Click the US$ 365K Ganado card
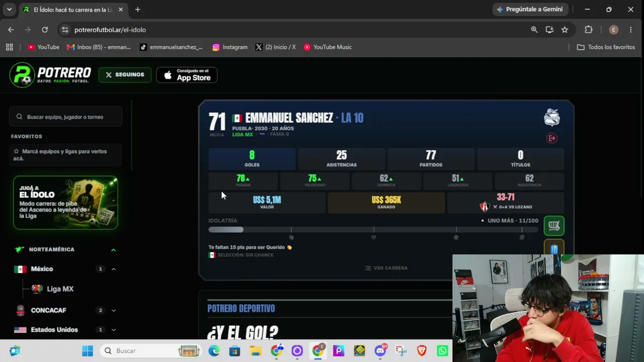This screenshot has width=644, height=362. coord(386,203)
